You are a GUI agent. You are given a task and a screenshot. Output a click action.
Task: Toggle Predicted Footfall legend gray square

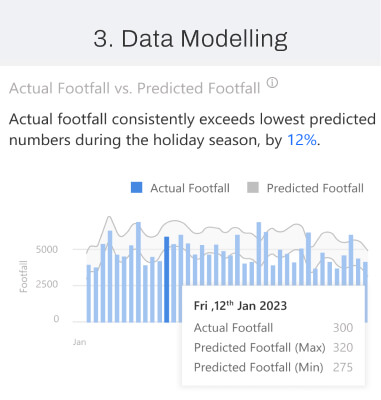253,188
